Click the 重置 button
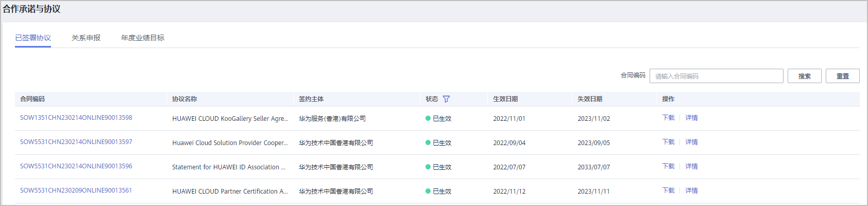Image resolution: width=868 pixels, height=206 pixels. (x=842, y=76)
